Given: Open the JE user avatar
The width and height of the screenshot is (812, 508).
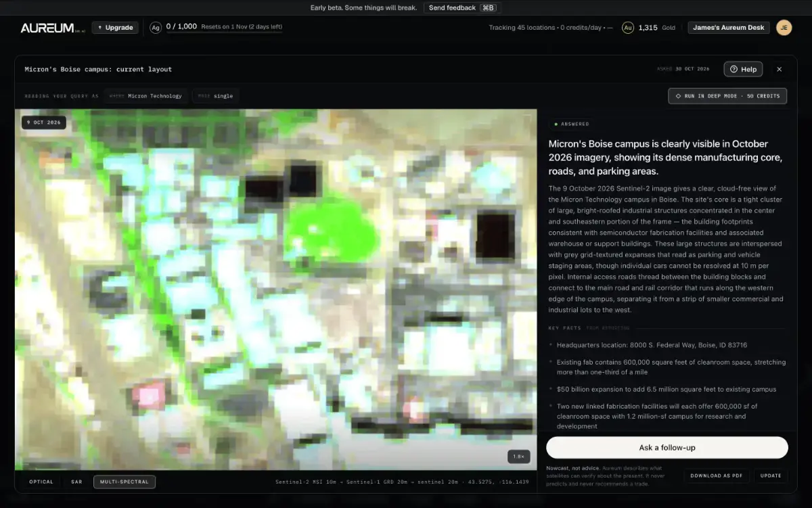Looking at the screenshot, I should click(784, 28).
